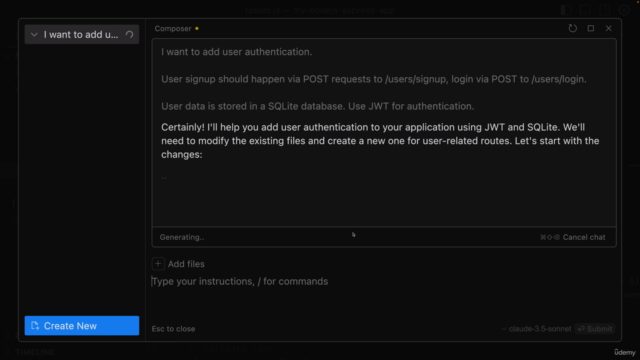Click 'I want to add user authentication.' prompt text
The height and width of the screenshot is (360, 640).
pyautogui.click(x=236, y=52)
